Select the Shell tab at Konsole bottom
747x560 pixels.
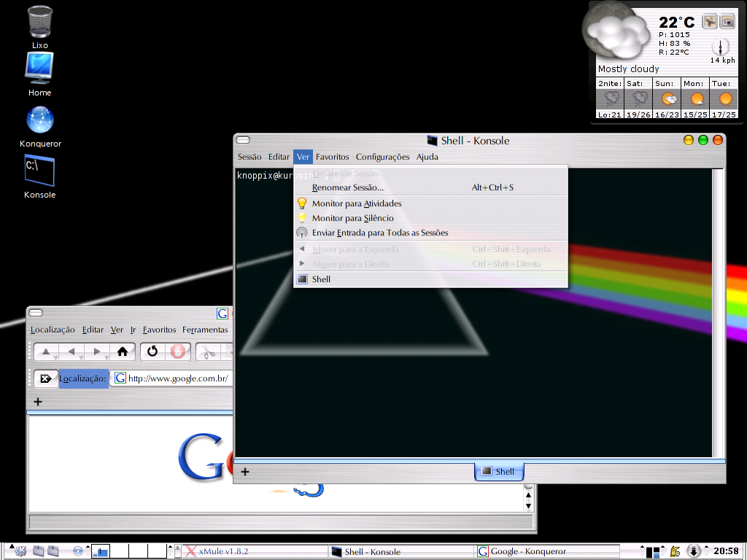pyautogui.click(x=499, y=472)
